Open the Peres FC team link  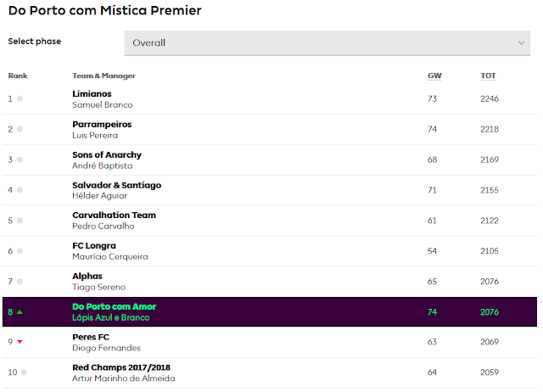pyautogui.click(x=91, y=337)
